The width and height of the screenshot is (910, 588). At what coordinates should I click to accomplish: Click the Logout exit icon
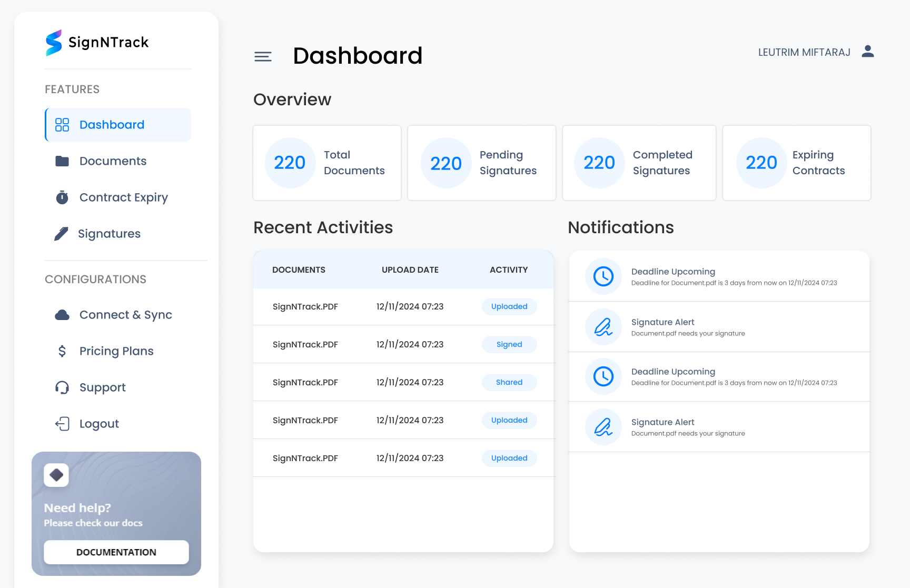(x=62, y=423)
